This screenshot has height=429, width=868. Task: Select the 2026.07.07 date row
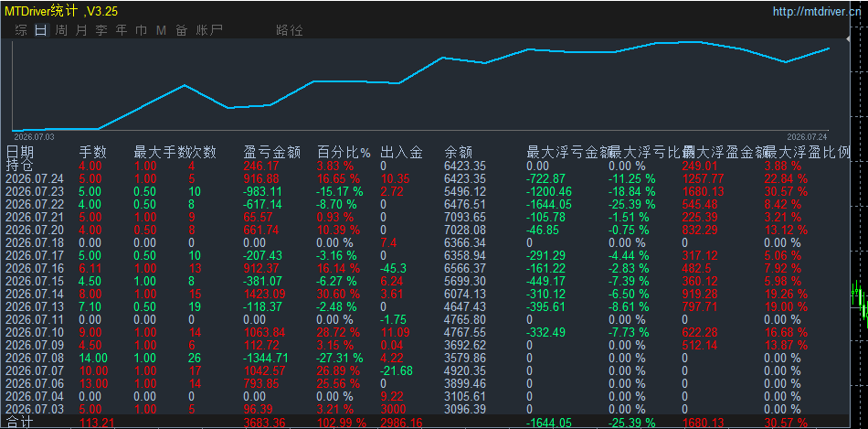click(35, 370)
